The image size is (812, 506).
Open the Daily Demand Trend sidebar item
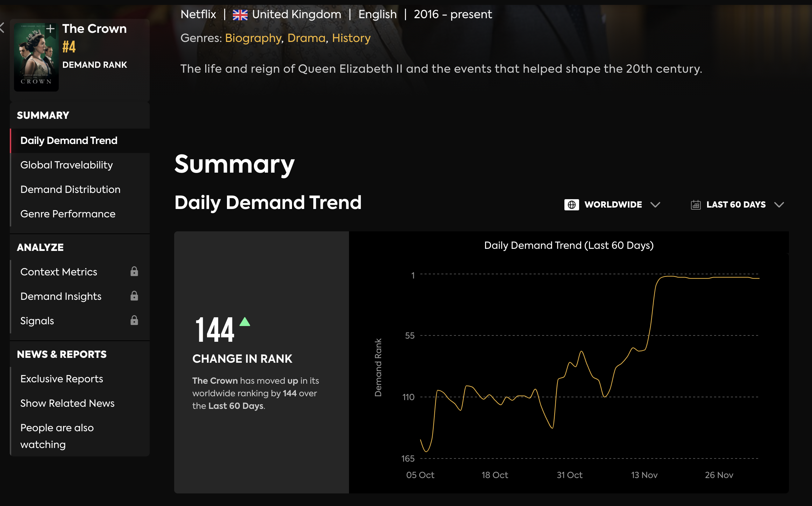coord(69,140)
